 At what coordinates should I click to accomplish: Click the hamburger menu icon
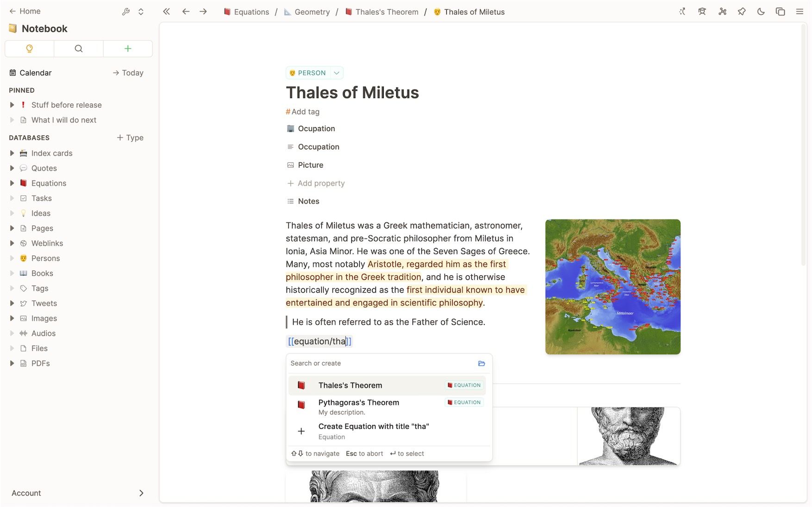(800, 12)
